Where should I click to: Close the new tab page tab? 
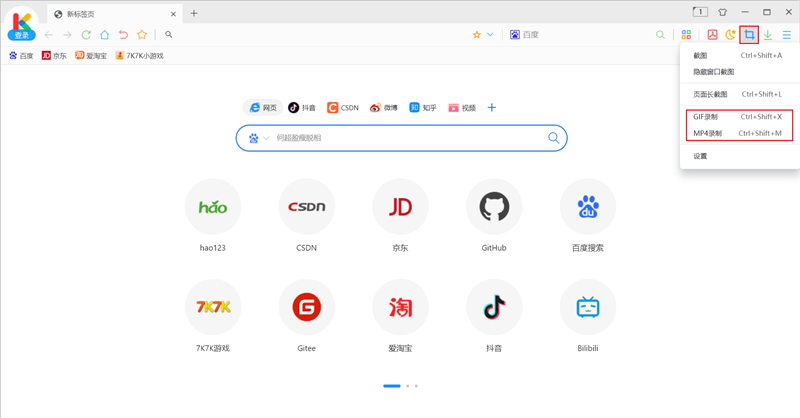coord(173,14)
